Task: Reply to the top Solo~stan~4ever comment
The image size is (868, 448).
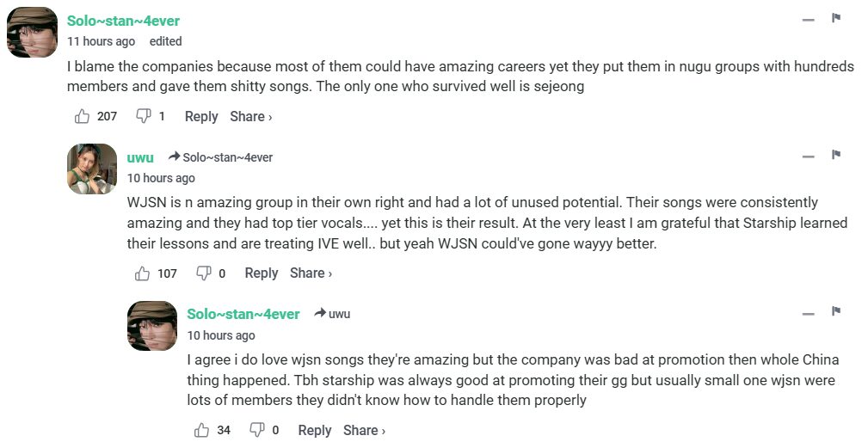Action: (x=201, y=116)
